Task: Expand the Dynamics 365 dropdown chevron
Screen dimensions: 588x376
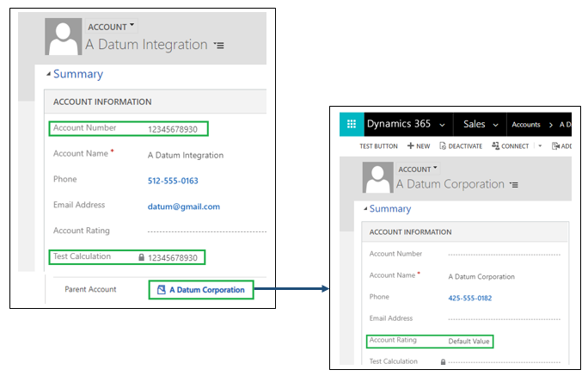Action: [442, 125]
